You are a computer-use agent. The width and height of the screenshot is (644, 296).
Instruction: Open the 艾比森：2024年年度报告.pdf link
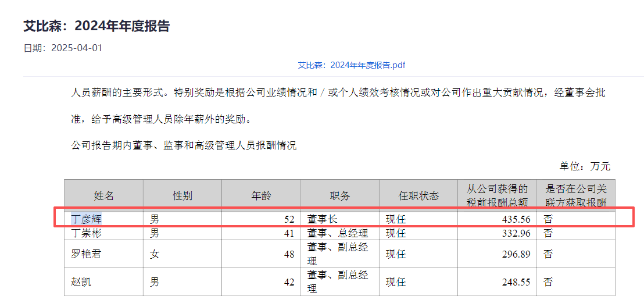(x=351, y=65)
